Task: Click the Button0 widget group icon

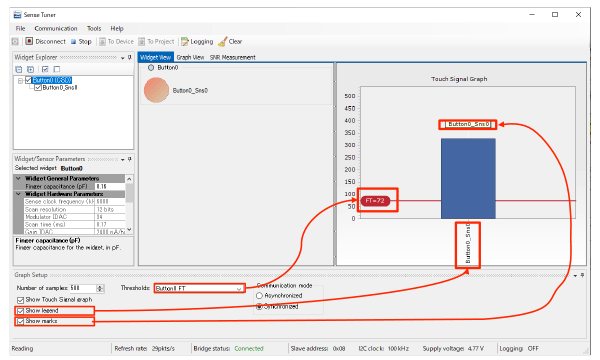Action: coord(151,68)
